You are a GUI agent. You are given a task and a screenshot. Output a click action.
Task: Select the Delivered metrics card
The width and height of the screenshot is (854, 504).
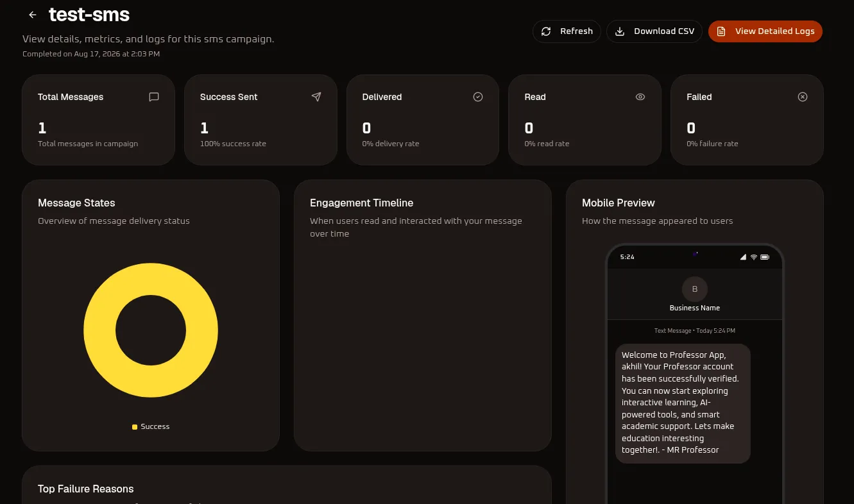click(423, 120)
